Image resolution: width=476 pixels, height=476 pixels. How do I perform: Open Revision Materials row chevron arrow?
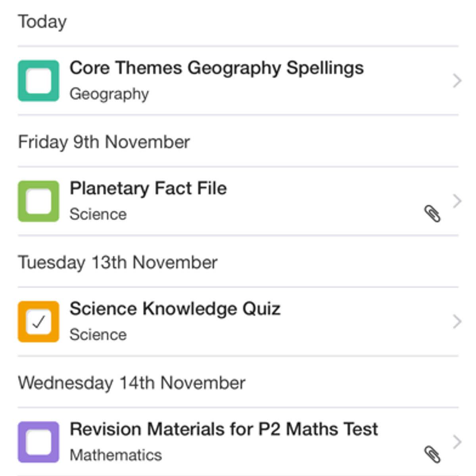point(457,441)
